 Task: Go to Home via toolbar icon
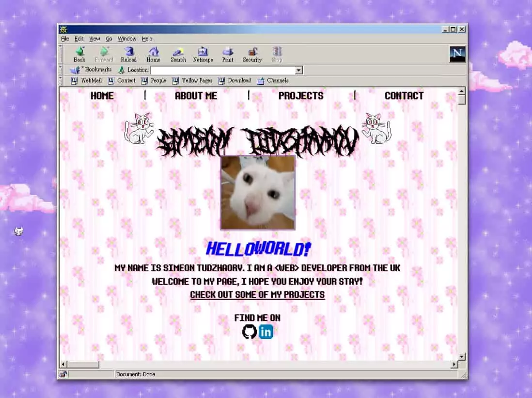tap(153, 54)
